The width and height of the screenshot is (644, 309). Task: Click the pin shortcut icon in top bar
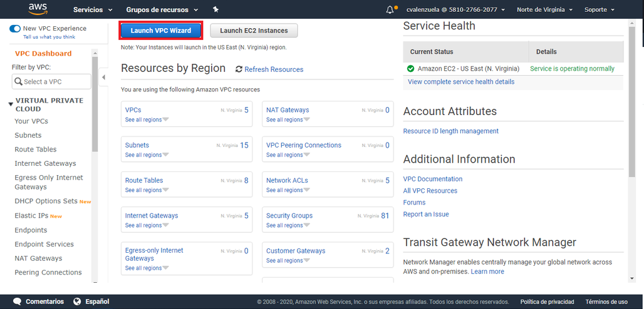tap(216, 9)
